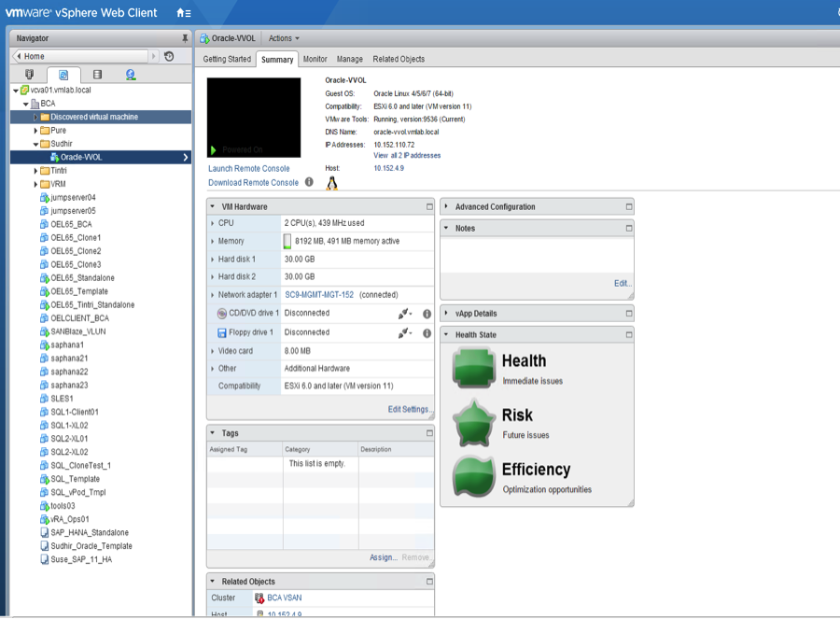Maximize the Related Objects portlet

click(429, 581)
